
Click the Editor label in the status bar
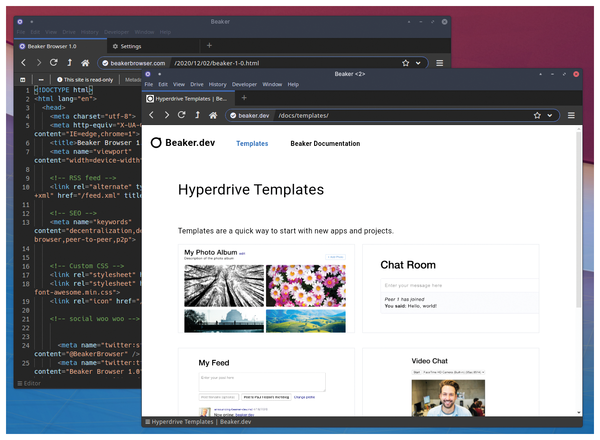(29, 383)
